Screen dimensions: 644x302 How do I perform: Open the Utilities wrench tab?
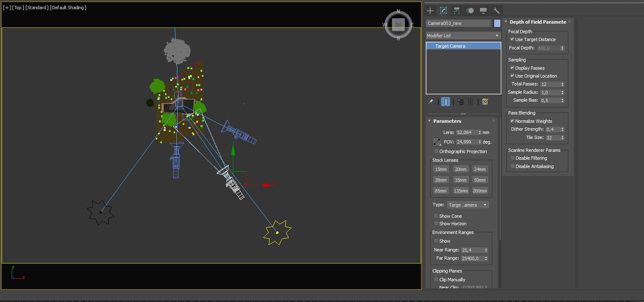(x=496, y=11)
